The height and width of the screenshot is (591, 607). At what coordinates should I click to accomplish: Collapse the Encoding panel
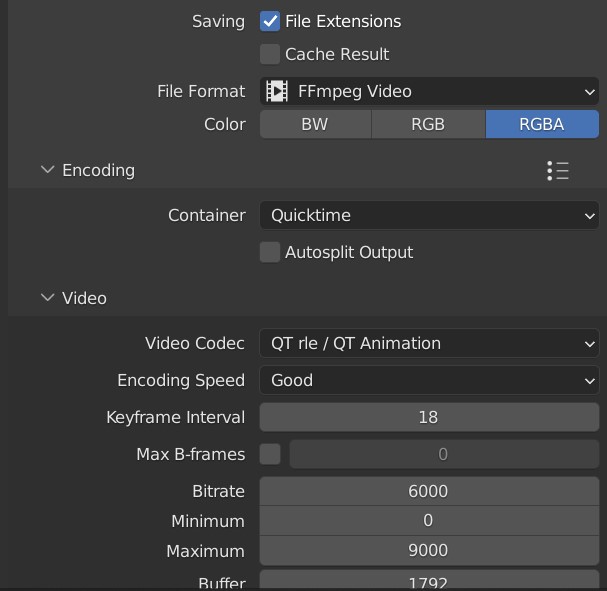(48, 170)
